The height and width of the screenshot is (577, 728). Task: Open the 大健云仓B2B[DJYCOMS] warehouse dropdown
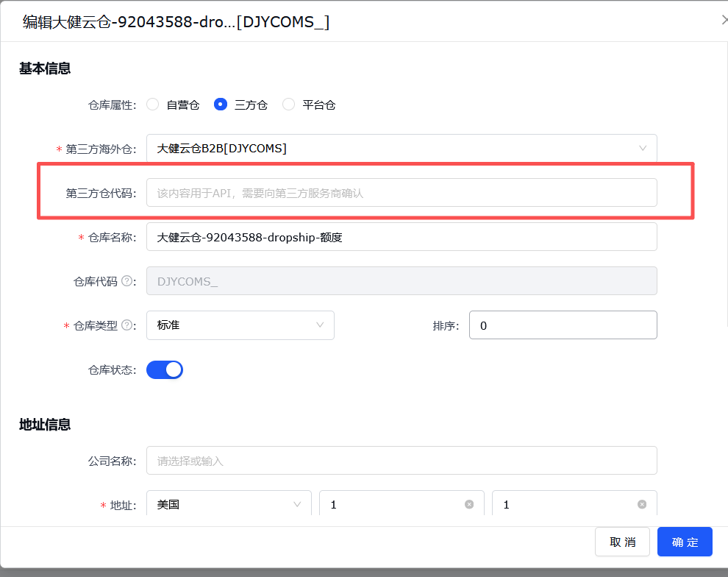[401, 148]
